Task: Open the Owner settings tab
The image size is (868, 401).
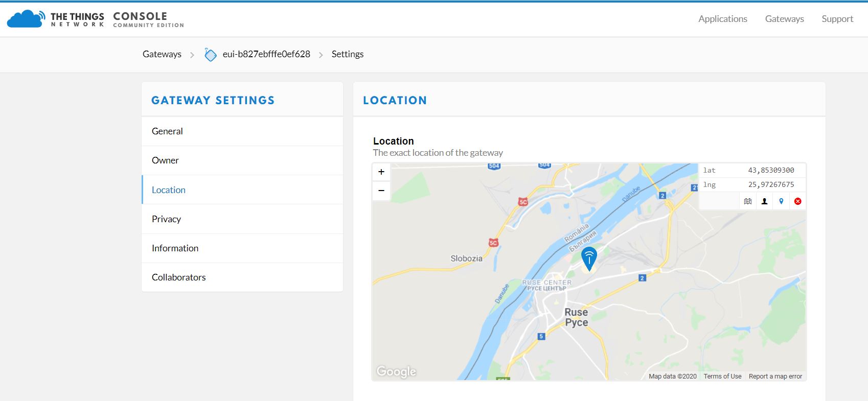Action: point(165,160)
